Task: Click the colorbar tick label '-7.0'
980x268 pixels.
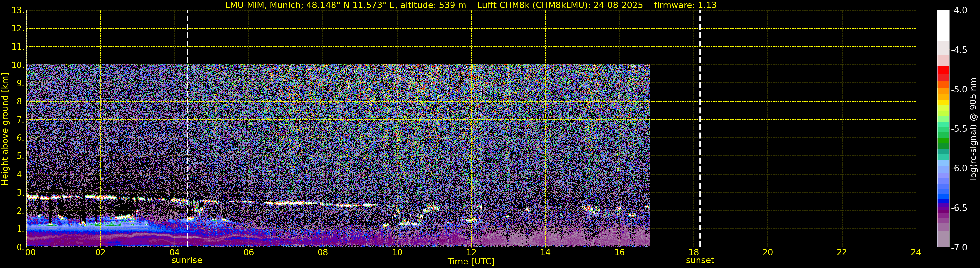Action: [x=959, y=248]
